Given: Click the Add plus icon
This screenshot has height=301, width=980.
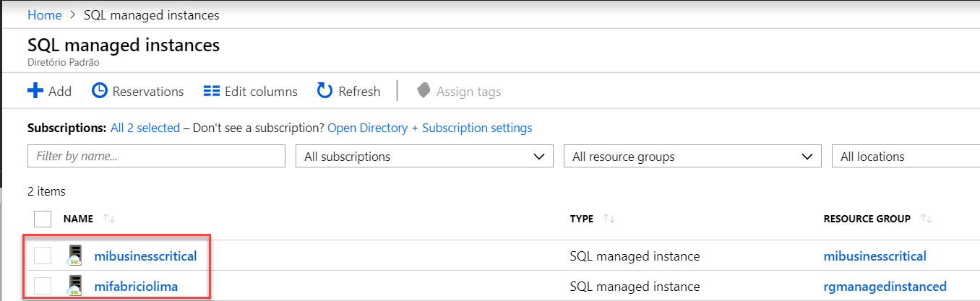Looking at the screenshot, I should pos(35,91).
